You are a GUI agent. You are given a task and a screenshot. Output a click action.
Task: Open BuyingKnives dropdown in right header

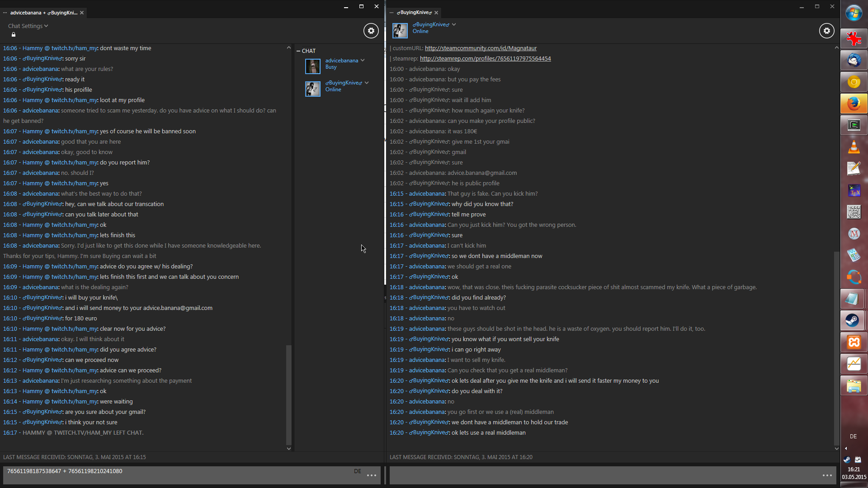[454, 24]
